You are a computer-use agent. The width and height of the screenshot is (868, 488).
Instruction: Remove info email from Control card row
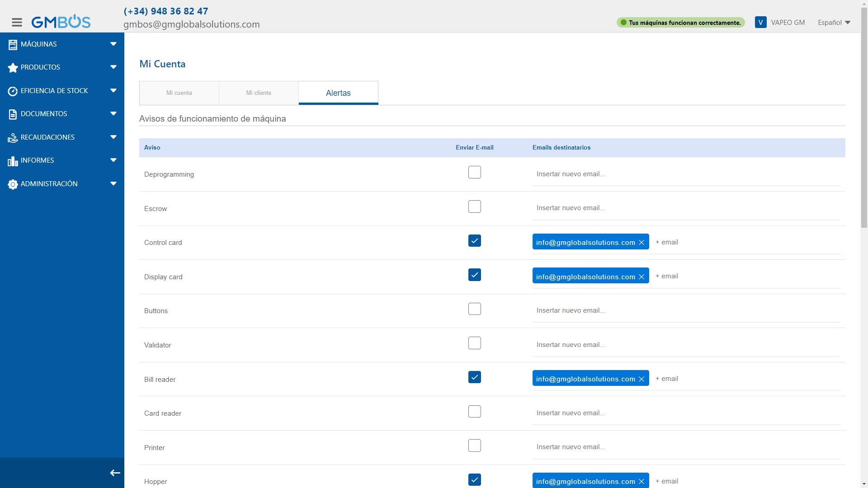point(641,243)
